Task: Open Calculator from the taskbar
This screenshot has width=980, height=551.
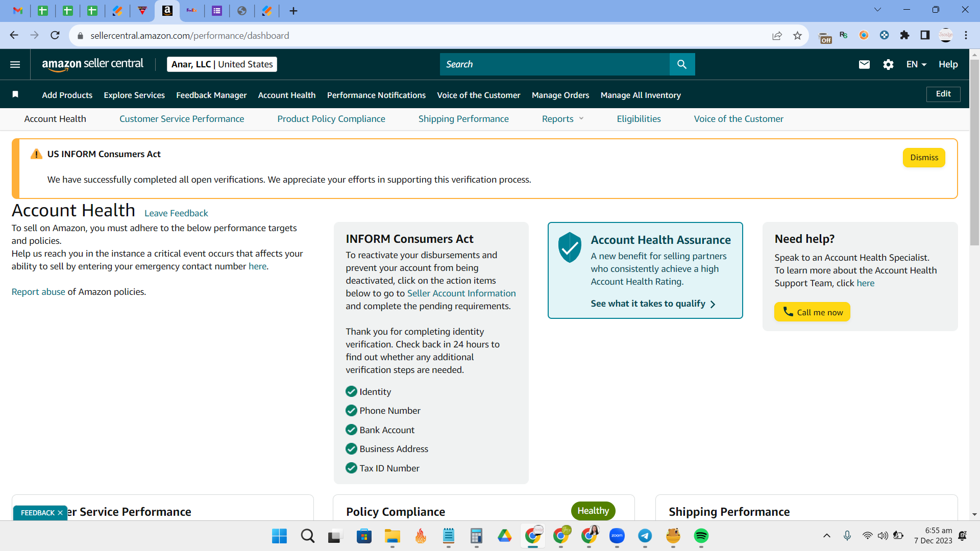Action: click(x=476, y=536)
